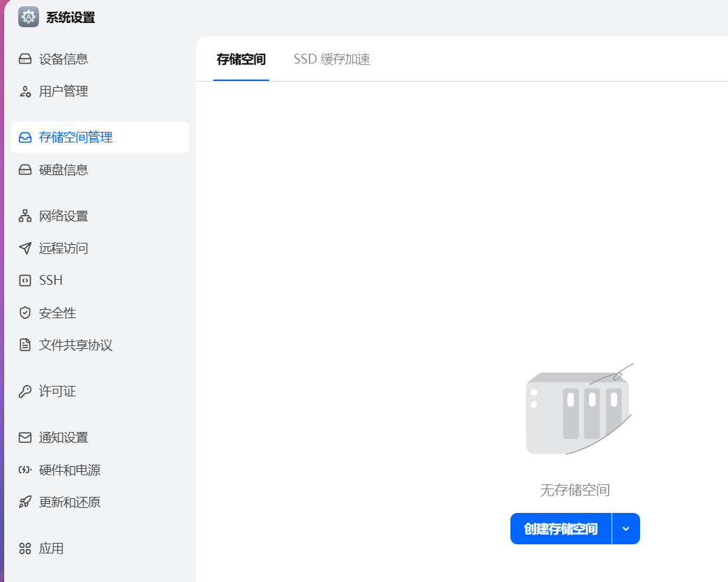The width and height of the screenshot is (728, 582).
Task: Select the network settings icon
Action: coord(24,216)
